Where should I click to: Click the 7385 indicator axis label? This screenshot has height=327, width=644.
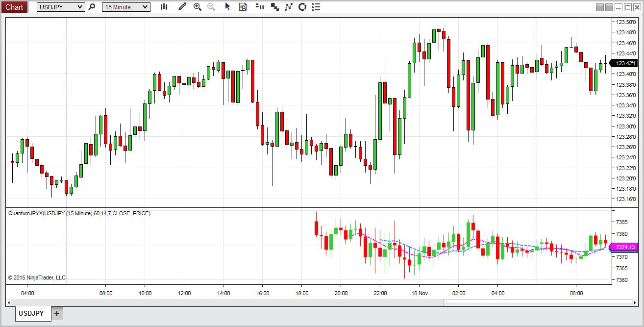click(x=622, y=222)
